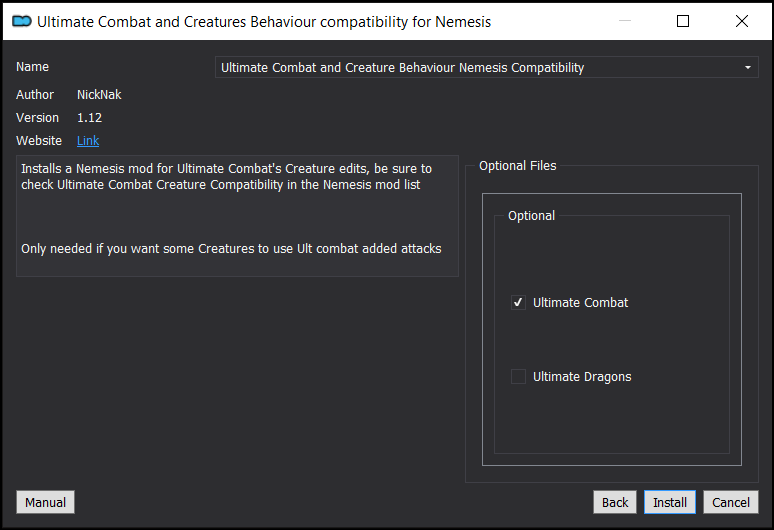Cancel the installer dialog

pos(731,502)
